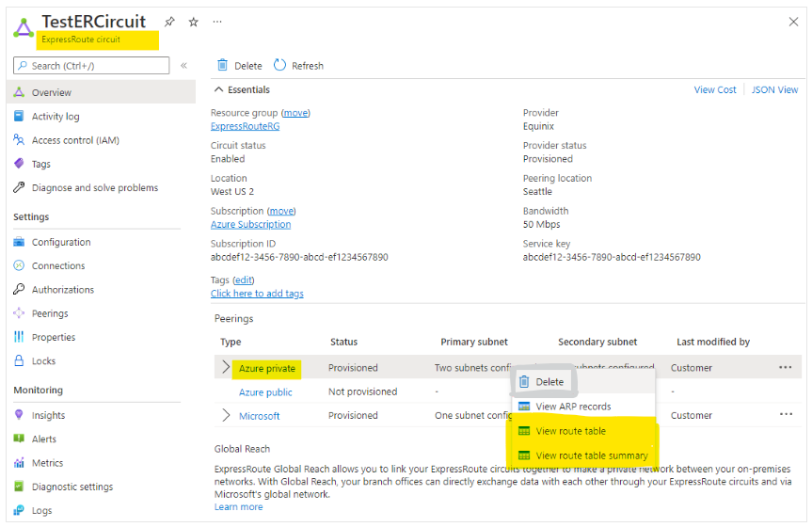Viewport: 812px width, 527px height.
Task: Open Connections icon
Action: click(19, 265)
